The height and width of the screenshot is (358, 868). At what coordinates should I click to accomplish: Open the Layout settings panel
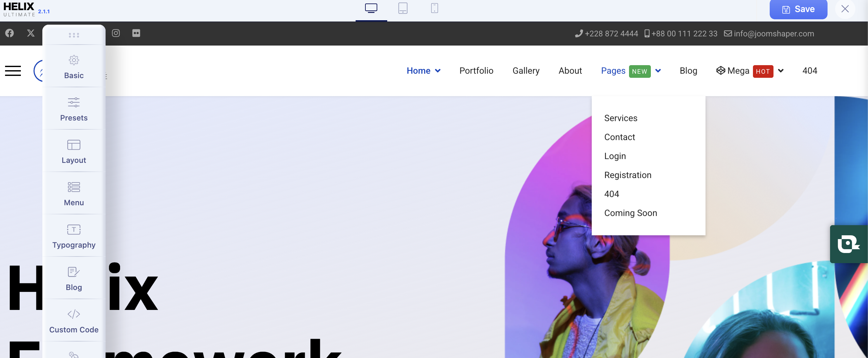(74, 151)
